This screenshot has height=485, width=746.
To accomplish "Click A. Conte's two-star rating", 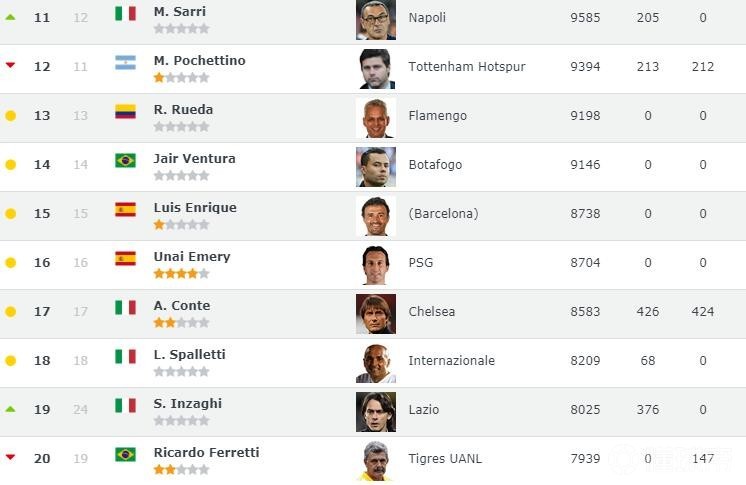I will 181,322.
